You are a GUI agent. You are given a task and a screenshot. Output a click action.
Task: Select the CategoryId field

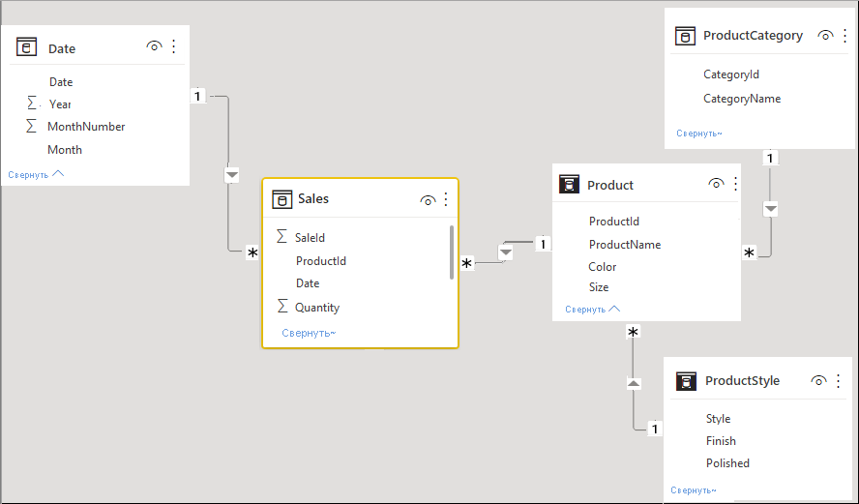pos(731,74)
